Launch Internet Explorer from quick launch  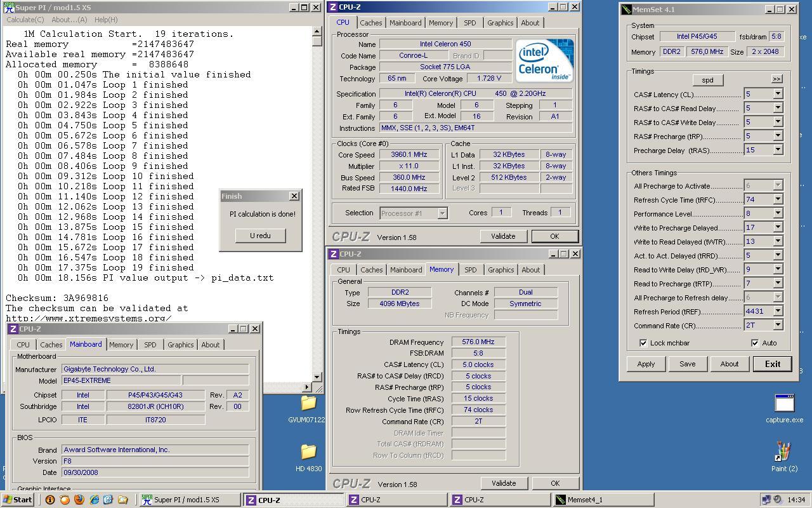94,500
